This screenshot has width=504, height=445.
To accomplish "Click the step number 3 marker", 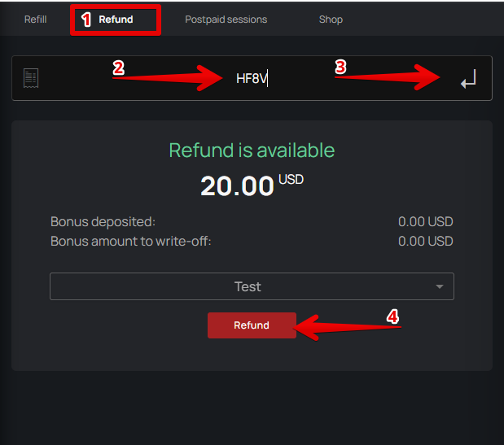I will [340, 68].
